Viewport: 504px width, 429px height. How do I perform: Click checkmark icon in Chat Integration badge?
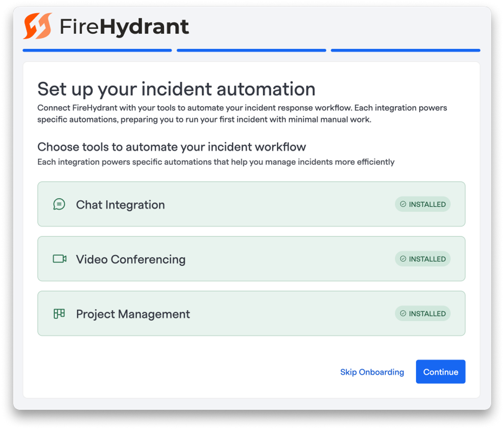click(x=403, y=204)
